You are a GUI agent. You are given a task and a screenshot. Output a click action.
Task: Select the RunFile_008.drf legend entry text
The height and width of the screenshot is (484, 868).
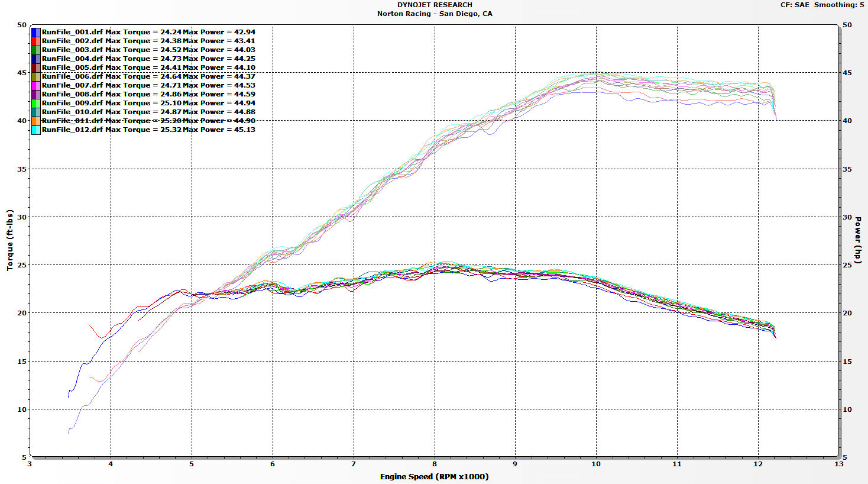tap(148, 94)
